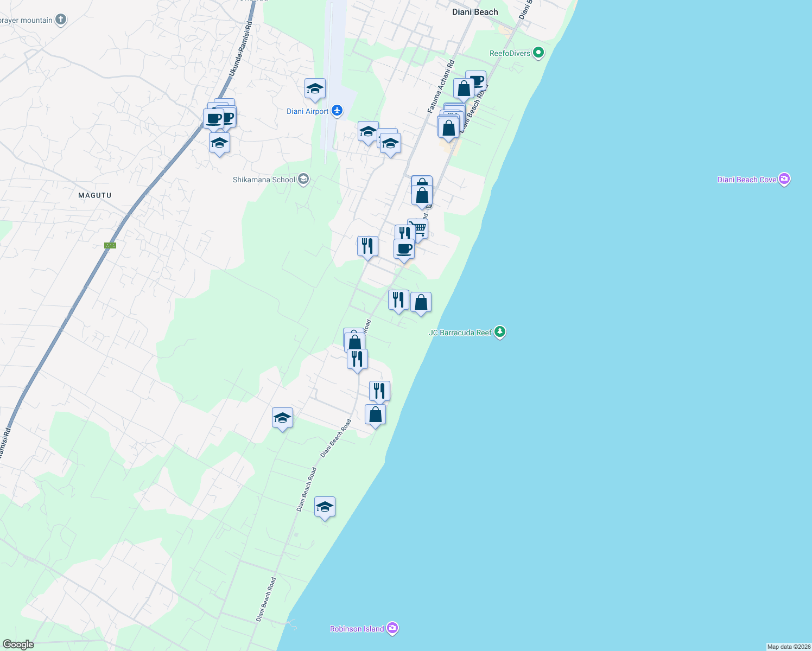This screenshot has height=651, width=812.
Task: Click the Diani Beach place label
Action: click(474, 12)
